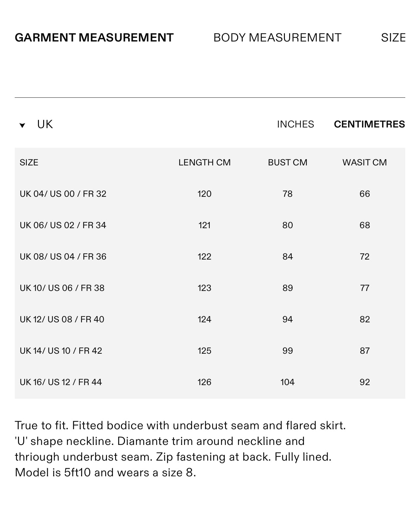Select Centimetres unit option

coord(369,124)
